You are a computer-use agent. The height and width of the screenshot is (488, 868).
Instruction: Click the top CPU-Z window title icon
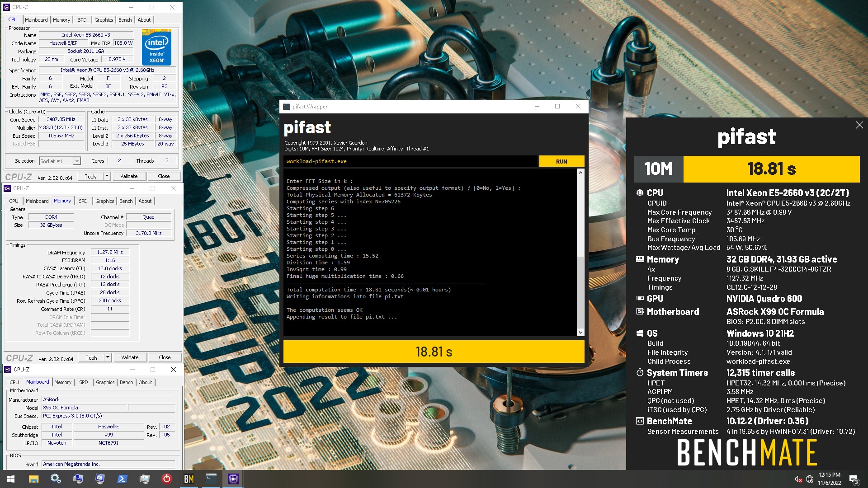tap(6, 7)
